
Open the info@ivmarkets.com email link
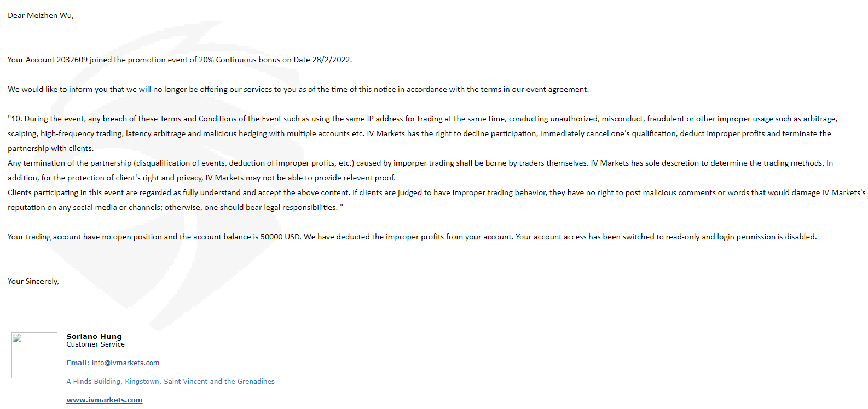[x=125, y=363]
